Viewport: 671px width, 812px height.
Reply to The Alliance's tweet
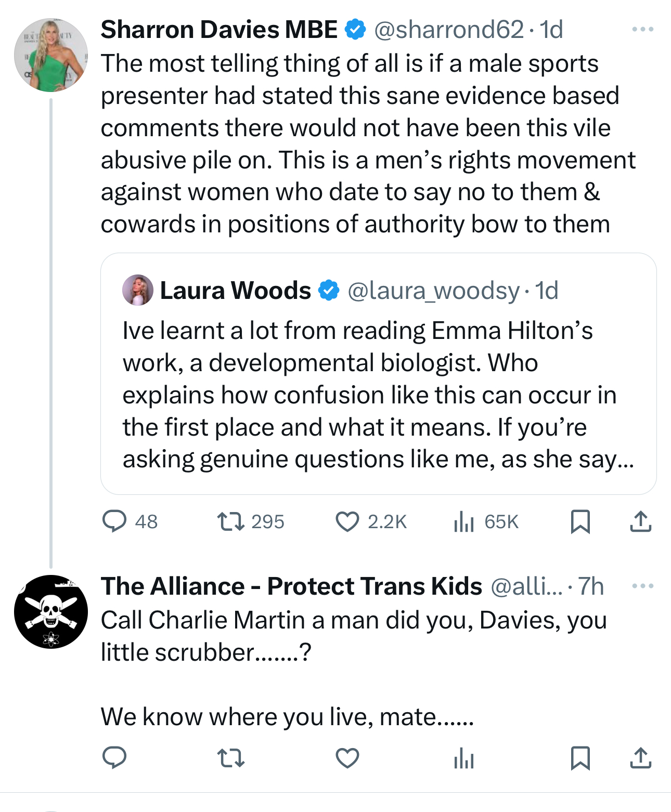(x=114, y=758)
